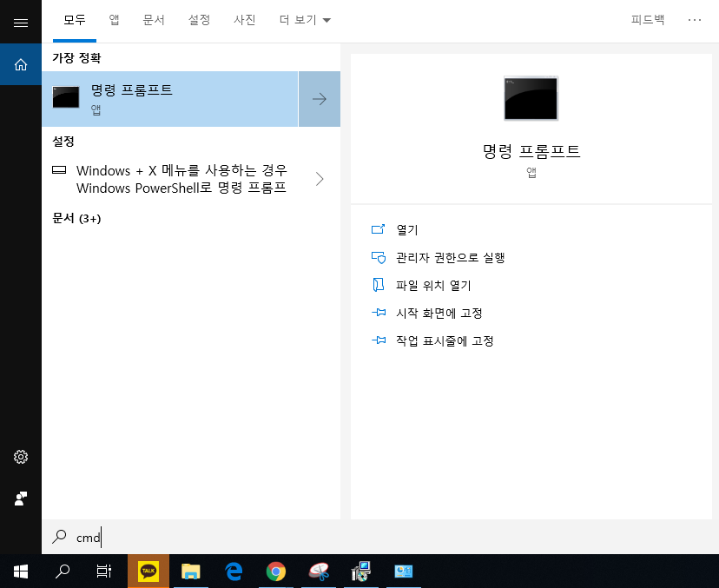Click the magnifier icon in the search box
The width and height of the screenshot is (719, 588).
pyautogui.click(x=59, y=537)
